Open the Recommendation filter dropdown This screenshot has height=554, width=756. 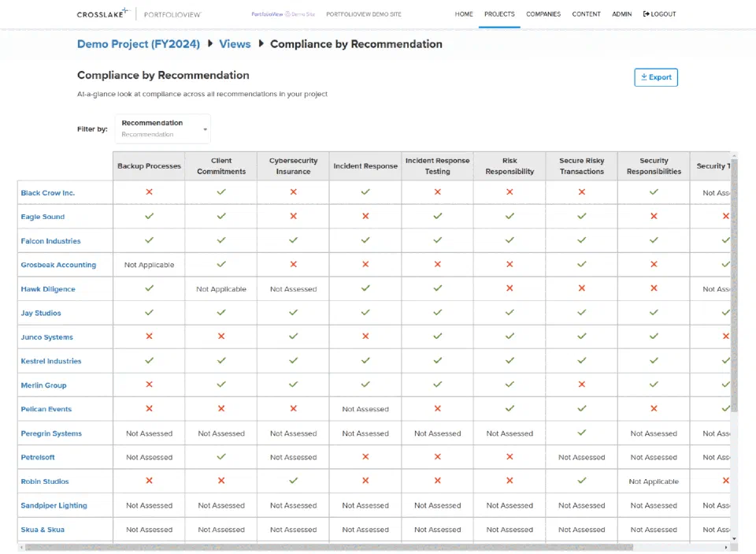point(162,128)
